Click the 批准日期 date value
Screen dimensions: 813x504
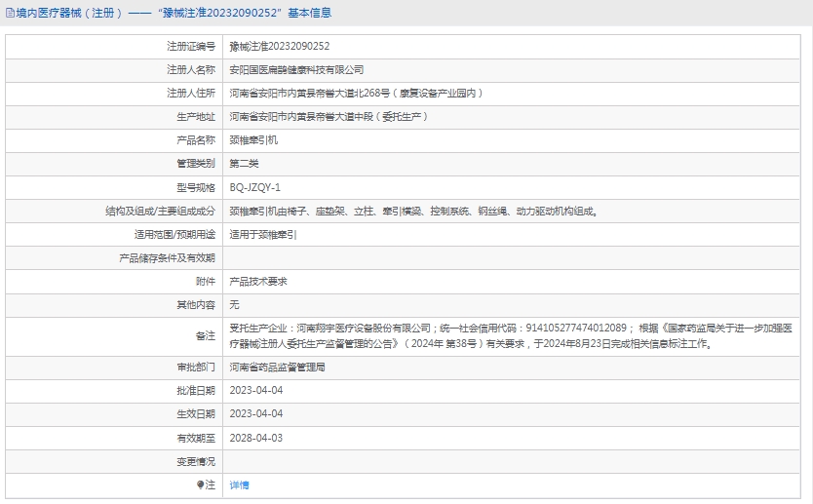[x=255, y=391]
